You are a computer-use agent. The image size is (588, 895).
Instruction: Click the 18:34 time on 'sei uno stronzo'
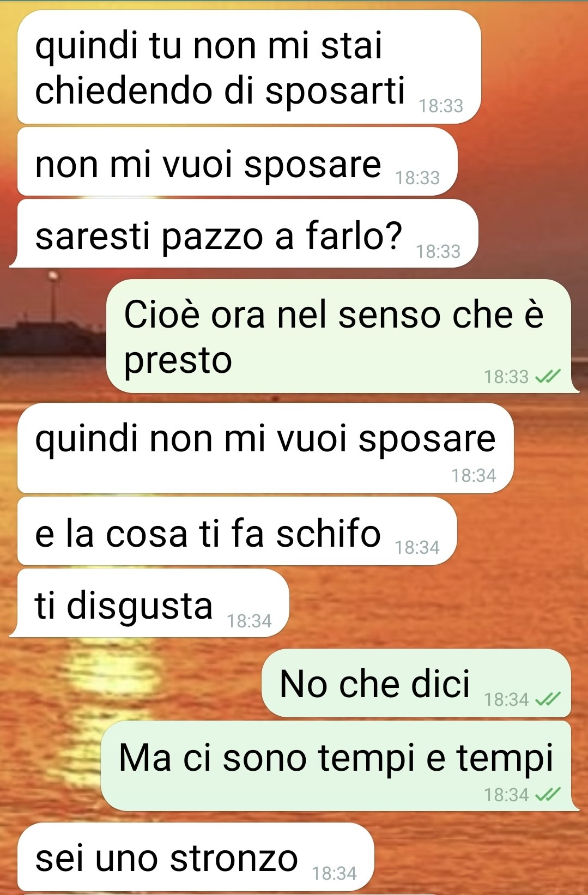click(x=334, y=873)
